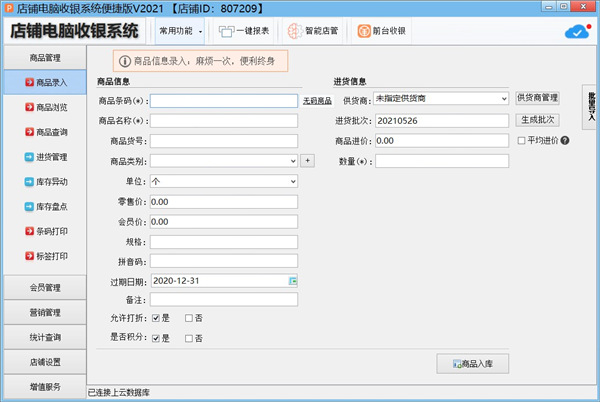
Task: Click the 备注 input field
Action: pyautogui.click(x=224, y=299)
